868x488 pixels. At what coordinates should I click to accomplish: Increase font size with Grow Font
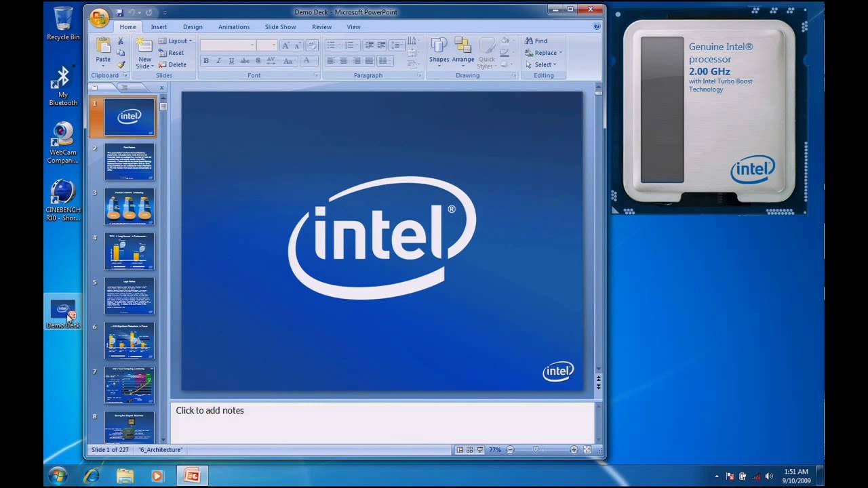coord(285,45)
